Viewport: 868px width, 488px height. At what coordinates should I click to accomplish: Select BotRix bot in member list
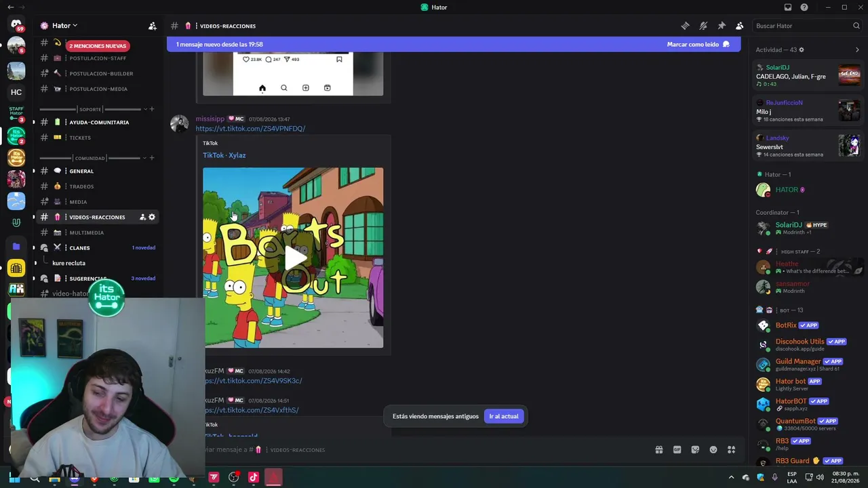point(808,325)
